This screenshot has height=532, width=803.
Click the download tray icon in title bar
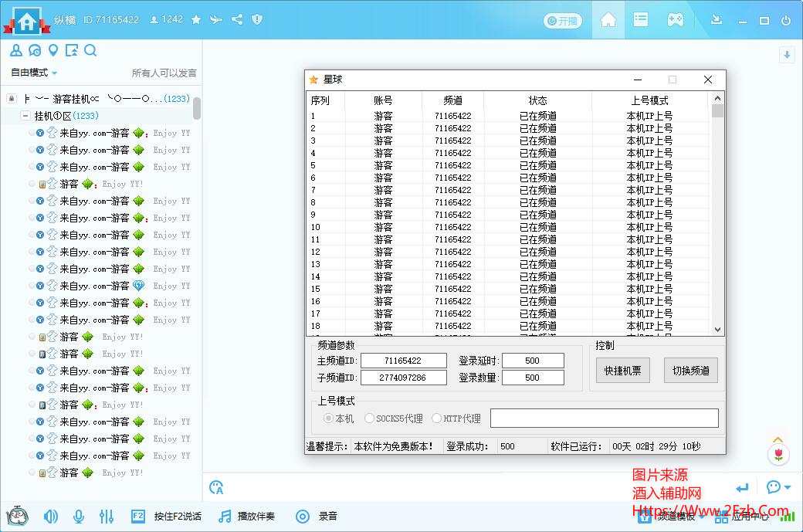(717, 19)
